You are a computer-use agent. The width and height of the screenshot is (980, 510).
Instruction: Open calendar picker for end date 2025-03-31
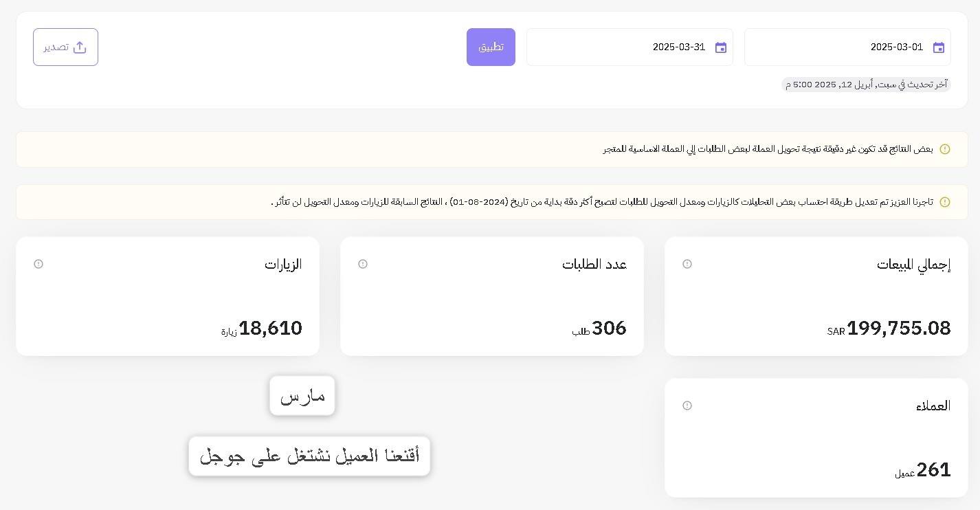click(x=721, y=47)
